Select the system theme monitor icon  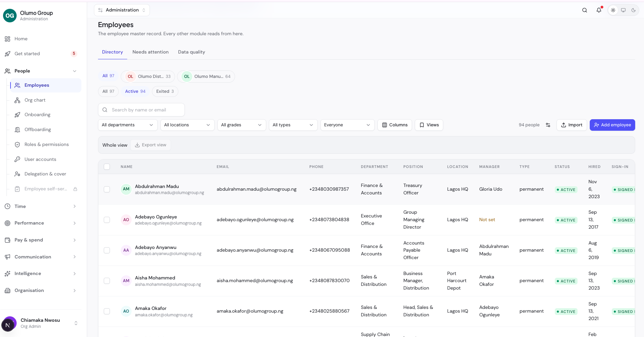click(x=623, y=10)
